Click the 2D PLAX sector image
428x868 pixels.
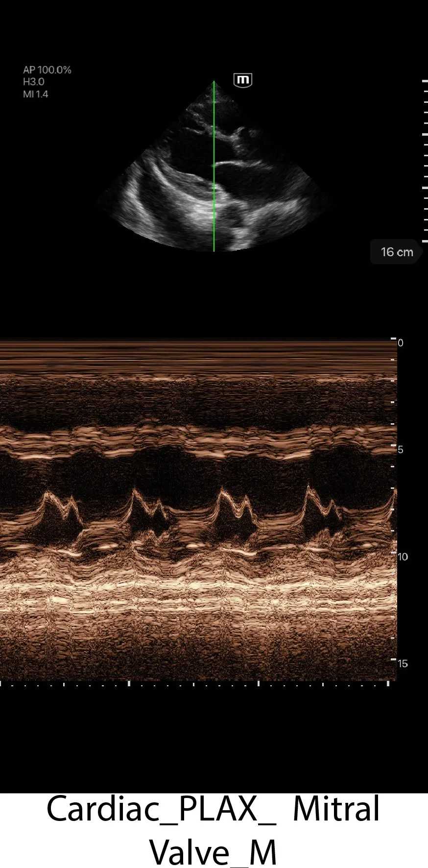214,167
